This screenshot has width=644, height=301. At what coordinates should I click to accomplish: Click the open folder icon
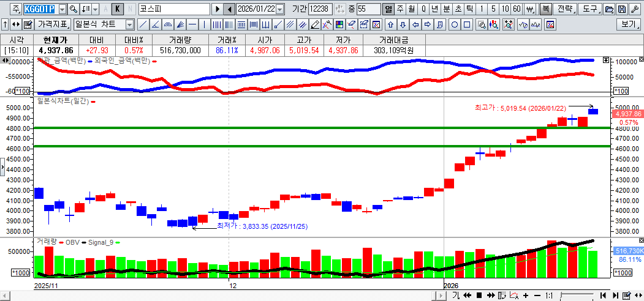pos(609,9)
